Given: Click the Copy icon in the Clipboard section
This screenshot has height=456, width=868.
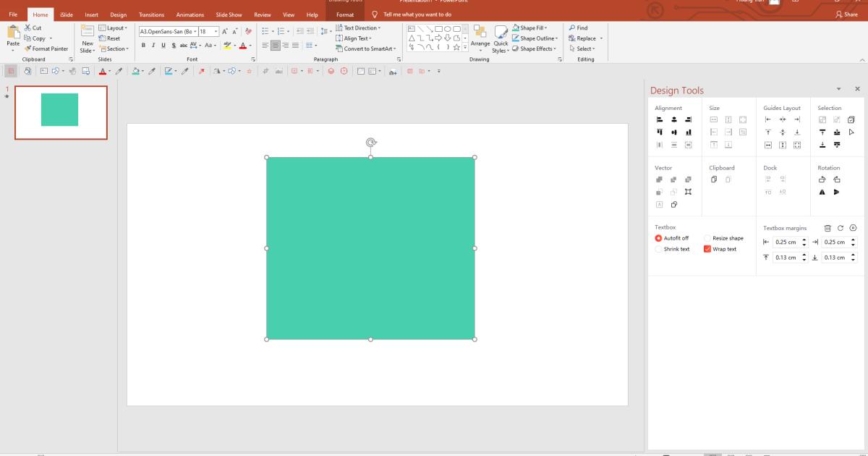Looking at the screenshot, I should pos(714,180).
